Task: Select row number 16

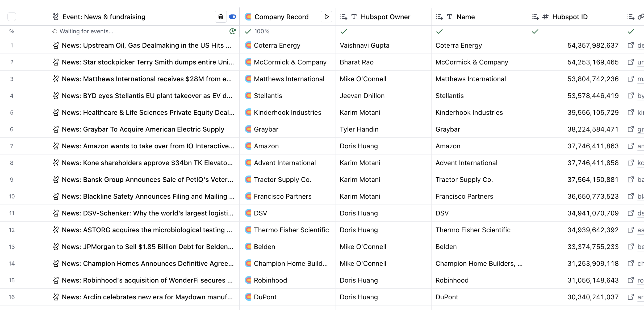Action: pyautogui.click(x=12, y=297)
